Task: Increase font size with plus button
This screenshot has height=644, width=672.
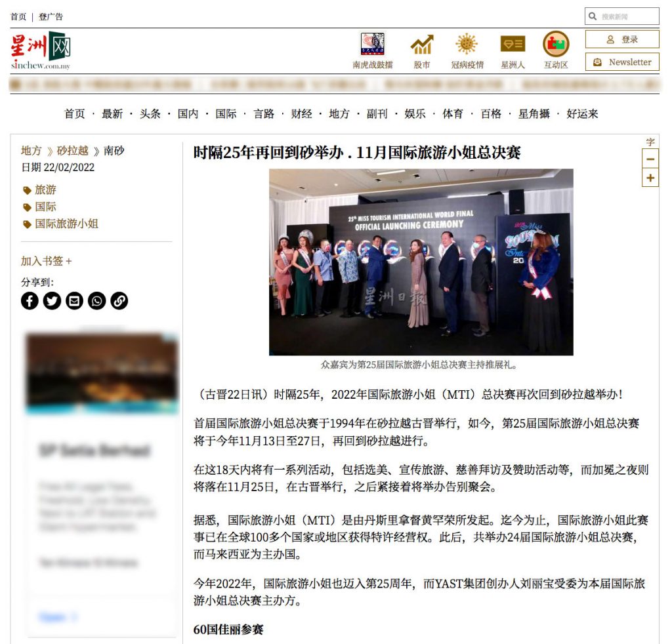Action: point(650,178)
